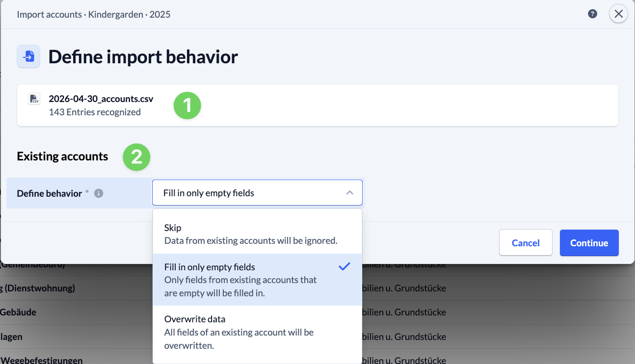The height and width of the screenshot is (364, 635).
Task: Click the Define behavior label
Action: tap(49, 193)
